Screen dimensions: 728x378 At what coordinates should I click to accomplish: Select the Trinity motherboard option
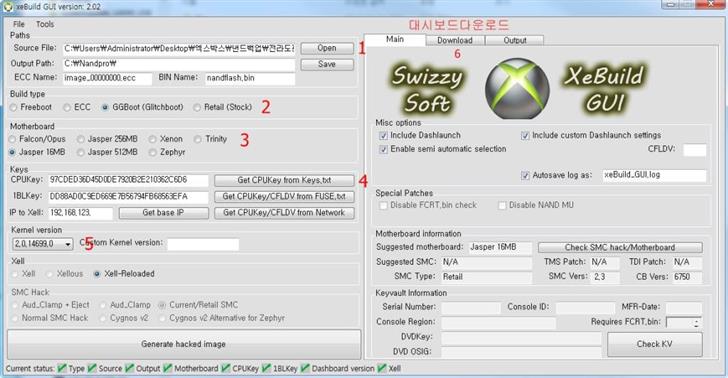pos(198,139)
